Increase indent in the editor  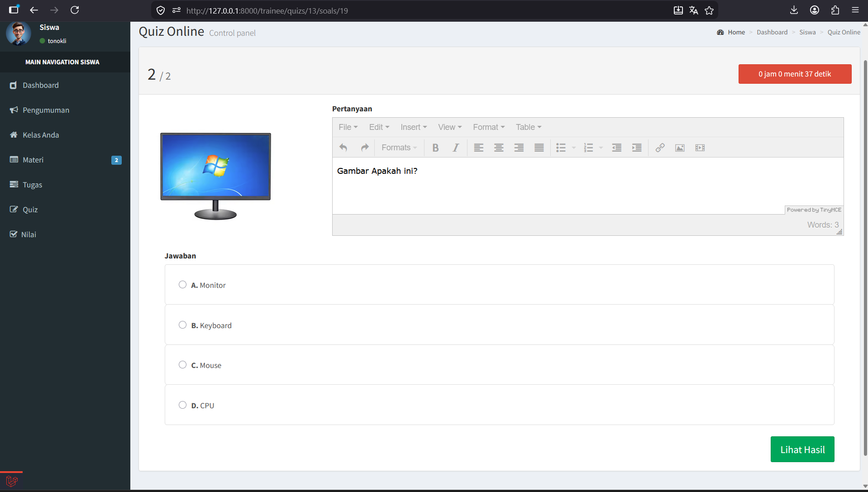point(637,148)
